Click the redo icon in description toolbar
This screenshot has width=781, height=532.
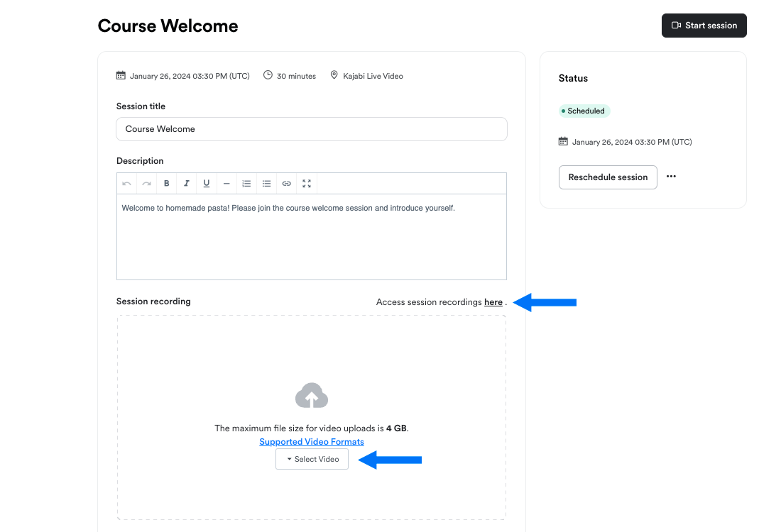[146, 184]
